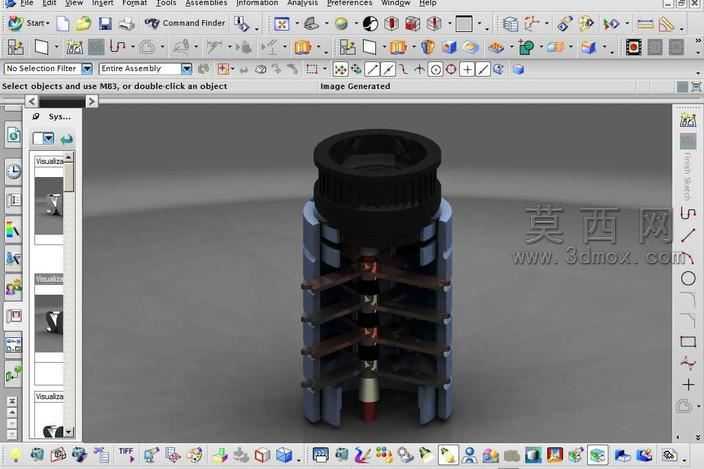Toggle the midpoint snap line icon
The image size is (704, 469).
pyautogui.click(x=387, y=70)
